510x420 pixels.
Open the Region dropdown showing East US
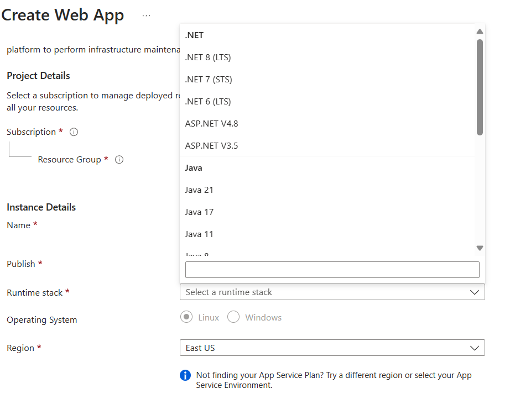coord(332,348)
